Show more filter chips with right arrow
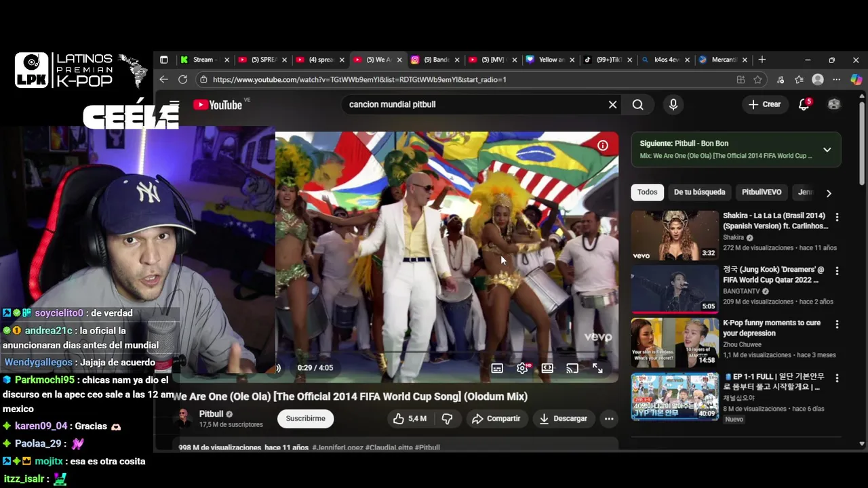This screenshot has height=488, width=868. coord(829,193)
